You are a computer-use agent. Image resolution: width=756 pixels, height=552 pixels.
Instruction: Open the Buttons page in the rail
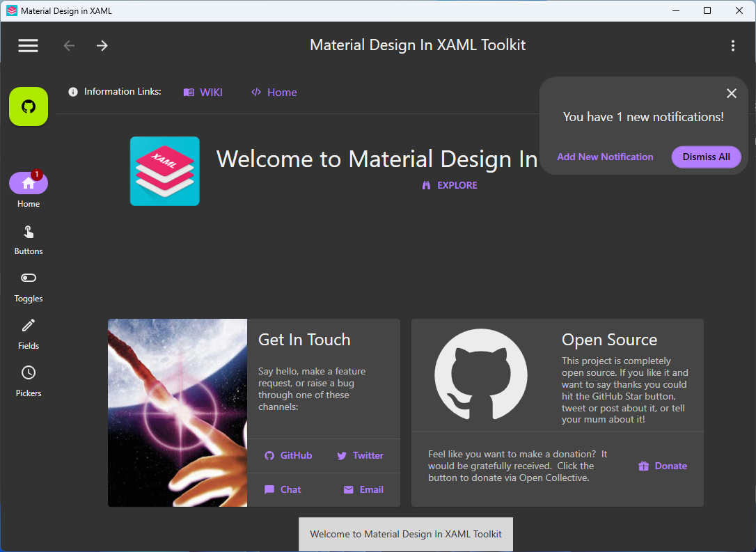[x=29, y=240]
